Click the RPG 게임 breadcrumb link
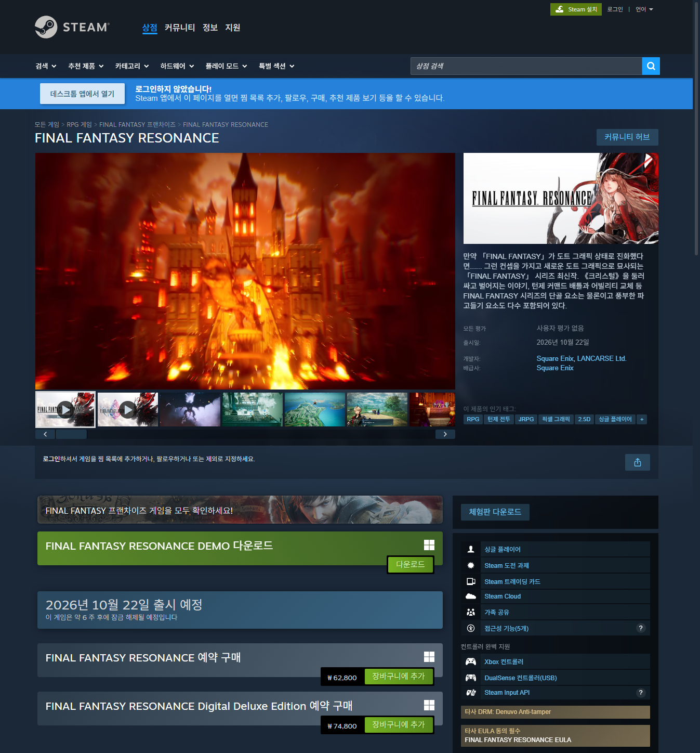The image size is (700, 753). click(79, 125)
